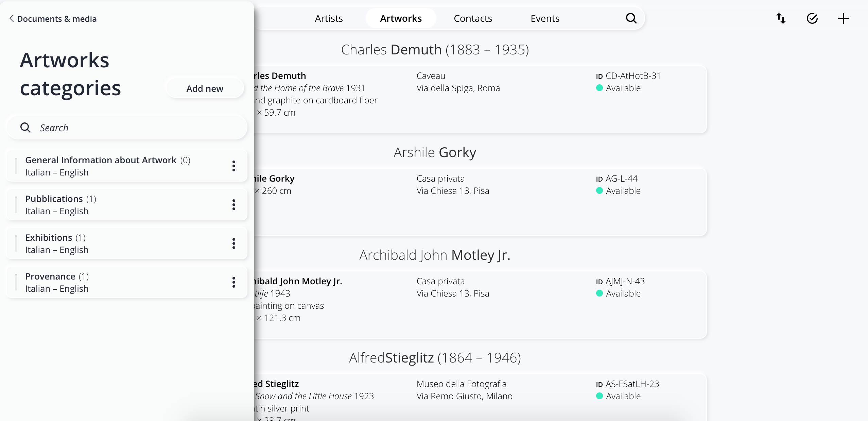Switch to the Events tab
Screen dimensions: 868x421
pos(545,18)
